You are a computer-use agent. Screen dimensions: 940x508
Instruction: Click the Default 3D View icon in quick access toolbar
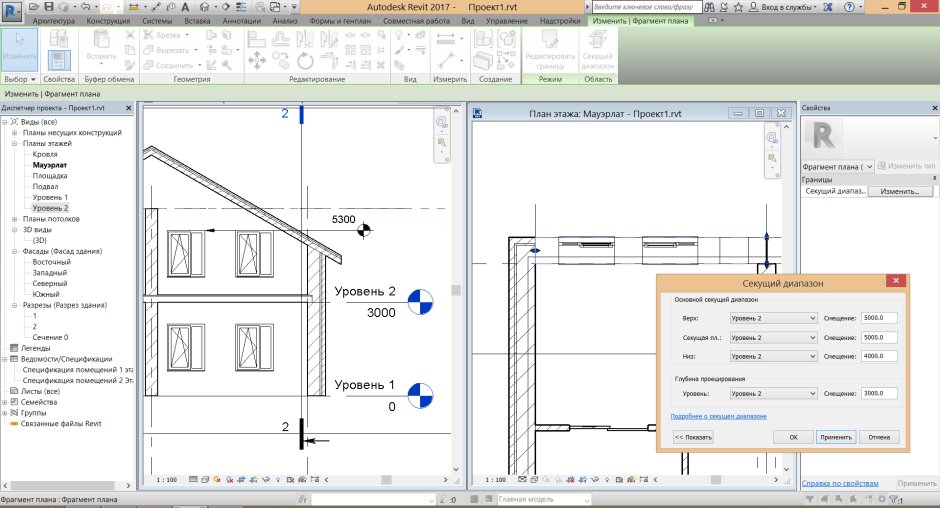pyautogui.click(x=204, y=7)
